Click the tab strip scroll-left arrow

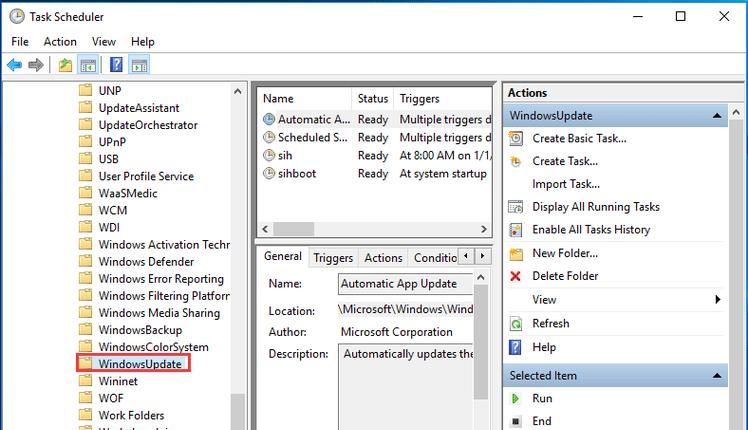tap(466, 256)
